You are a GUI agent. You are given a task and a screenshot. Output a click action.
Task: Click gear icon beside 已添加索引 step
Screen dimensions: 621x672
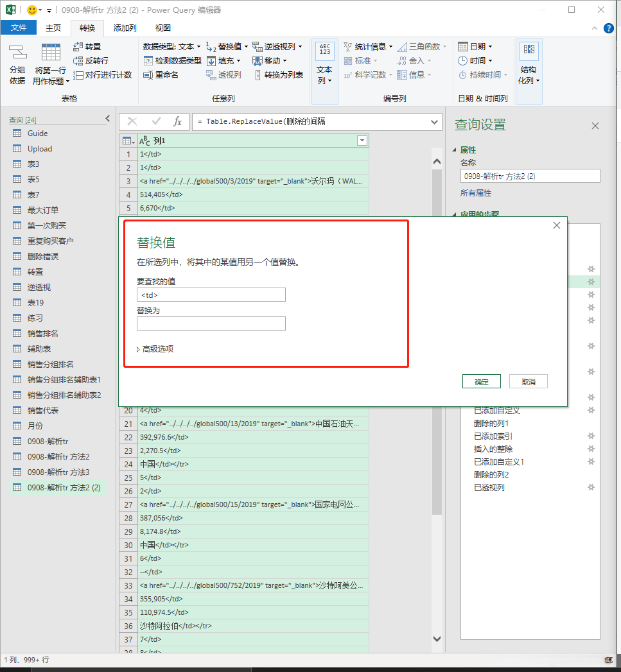coord(591,436)
